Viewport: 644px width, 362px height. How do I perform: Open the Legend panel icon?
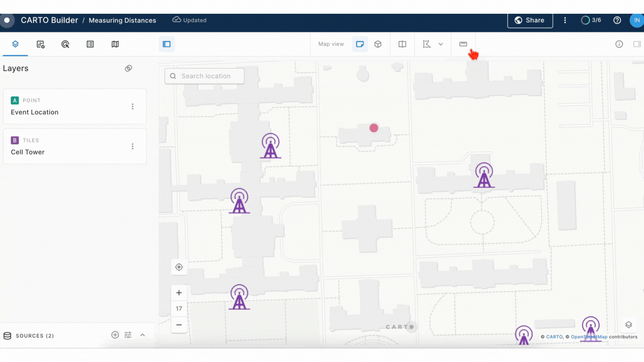tap(90, 44)
